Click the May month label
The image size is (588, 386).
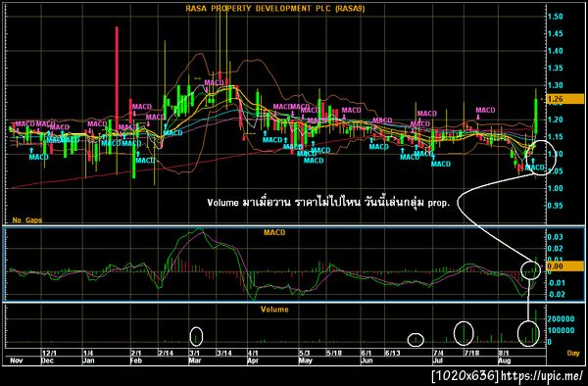(306, 361)
